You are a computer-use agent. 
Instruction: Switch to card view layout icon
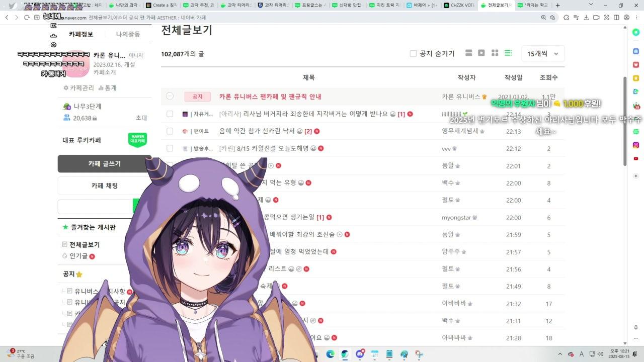[469, 53]
